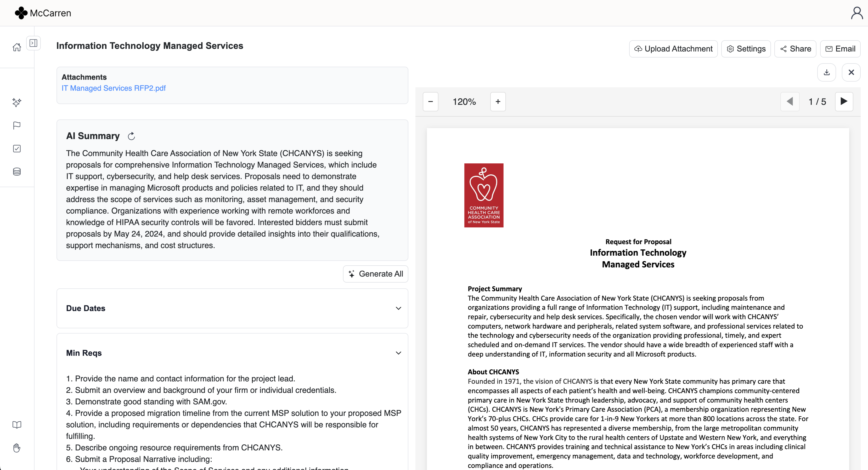868x470 pixels.
Task: Expand the Due Dates section chevron
Action: [x=398, y=308]
